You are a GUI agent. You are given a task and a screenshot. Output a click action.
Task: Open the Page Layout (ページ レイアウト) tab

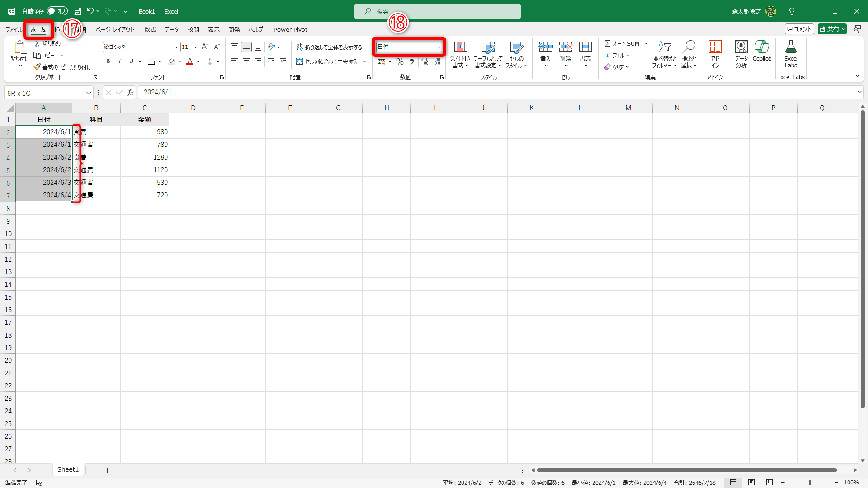115,29
